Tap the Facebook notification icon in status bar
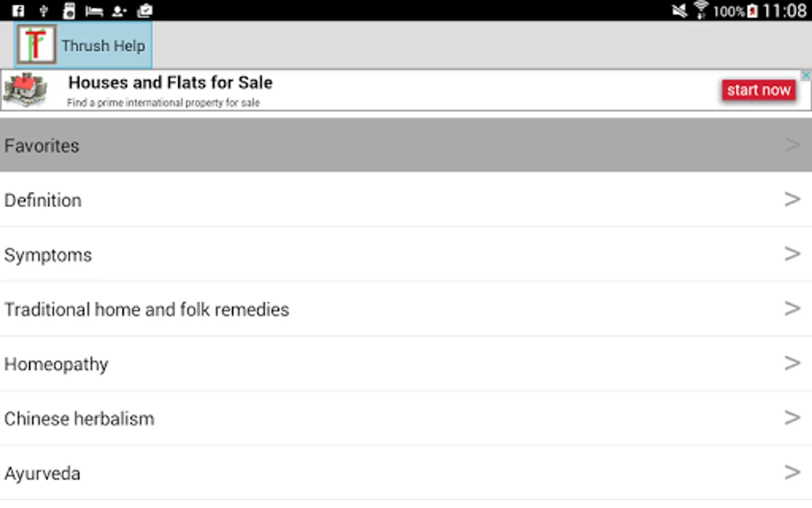The height and width of the screenshot is (508, 812). coord(18,11)
